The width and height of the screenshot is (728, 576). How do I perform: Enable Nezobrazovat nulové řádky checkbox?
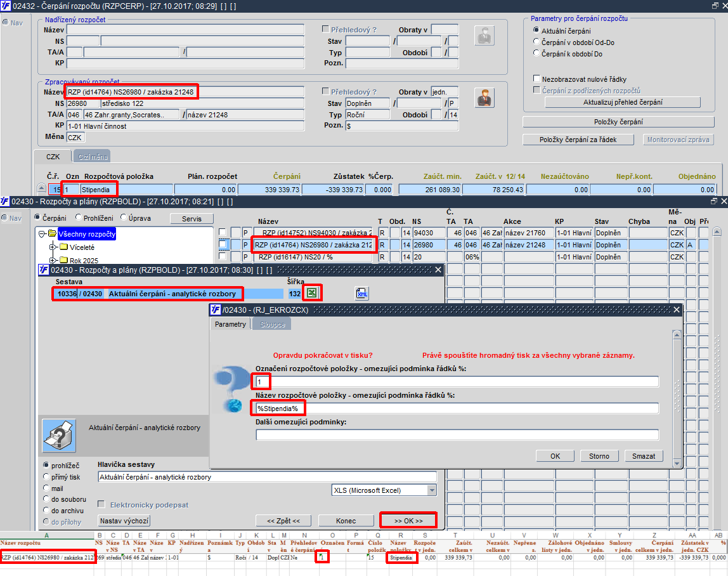pyautogui.click(x=536, y=79)
